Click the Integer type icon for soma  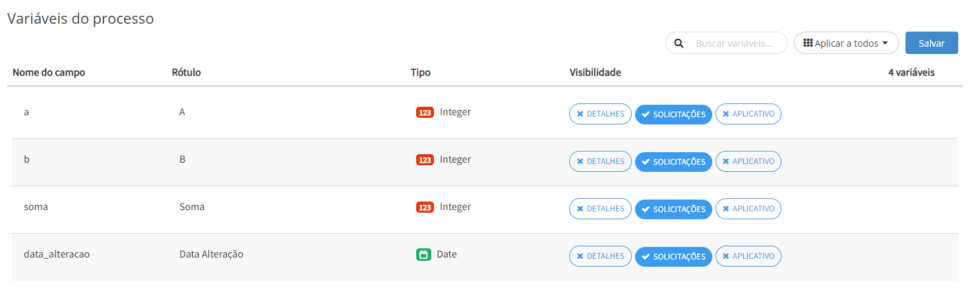(425, 207)
